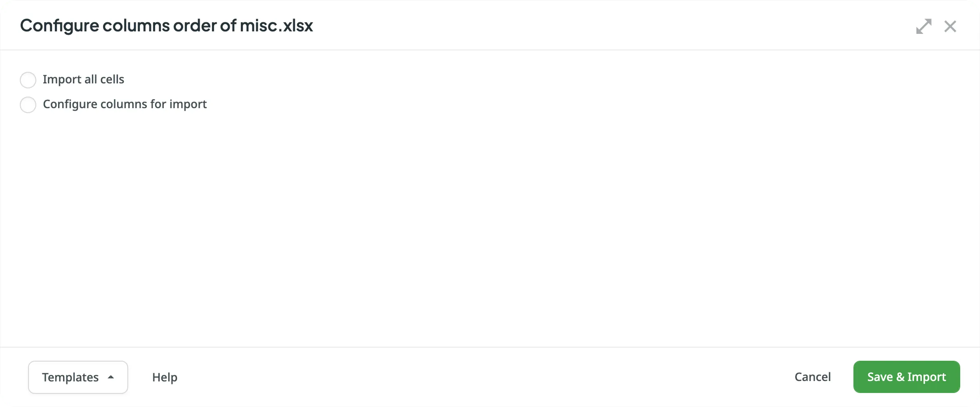Click Cancel to abort import

point(813,376)
